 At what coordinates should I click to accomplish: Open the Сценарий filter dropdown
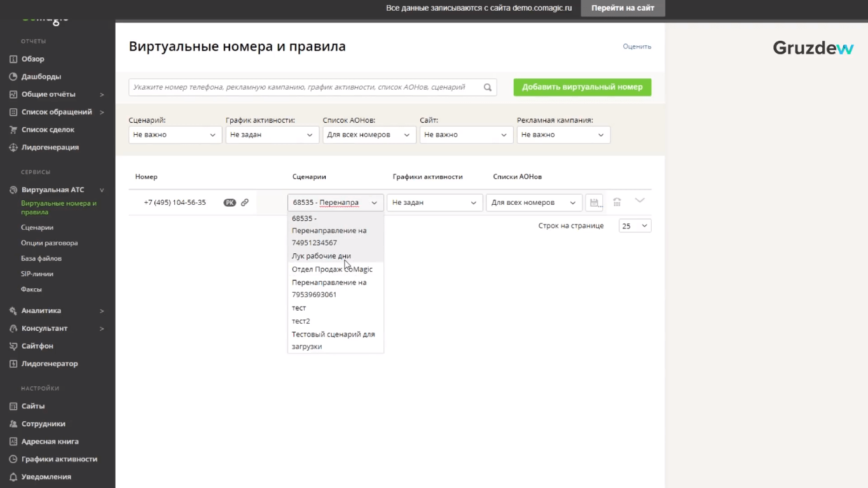[x=175, y=135]
